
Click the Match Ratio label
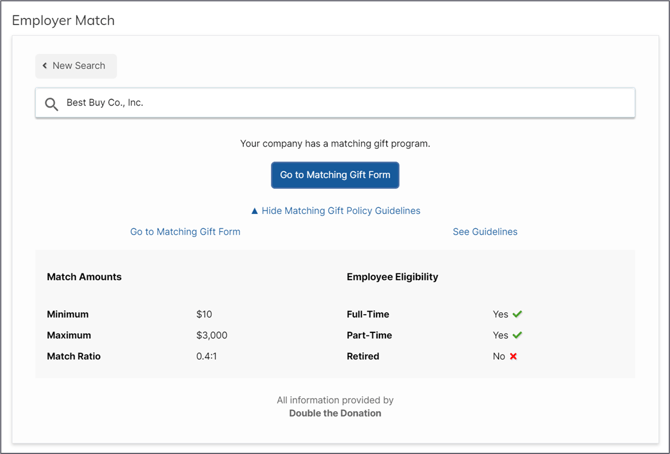[73, 356]
